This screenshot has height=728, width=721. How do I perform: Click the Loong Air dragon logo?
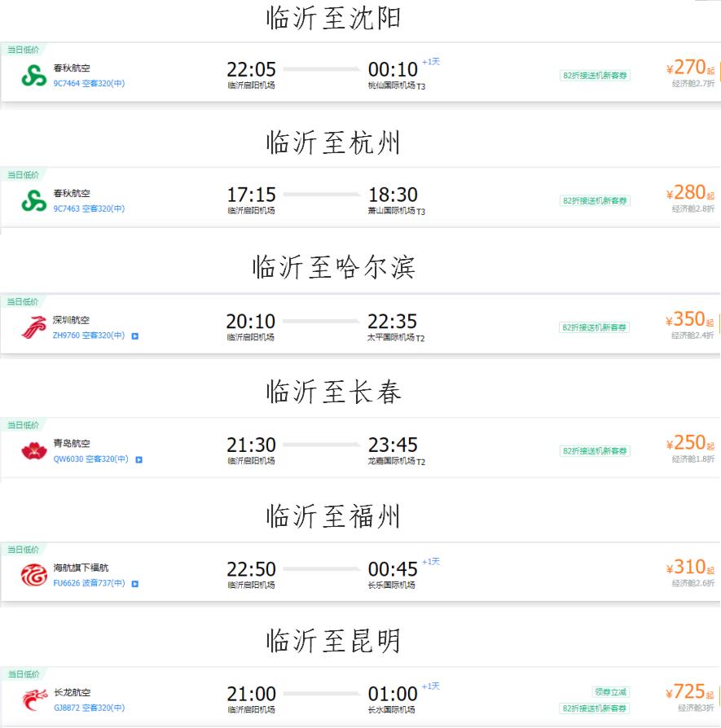coord(33,699)
